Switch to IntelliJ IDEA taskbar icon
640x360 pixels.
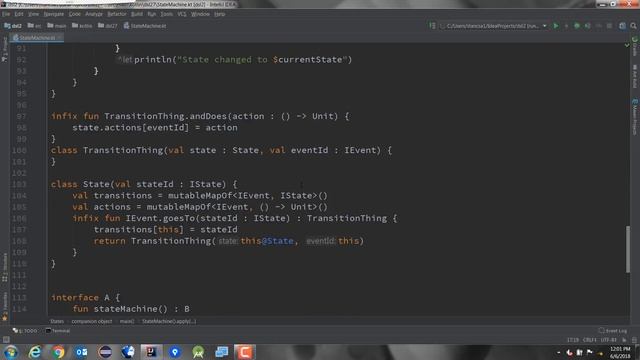pyautogui.click(x=151, y=352)
